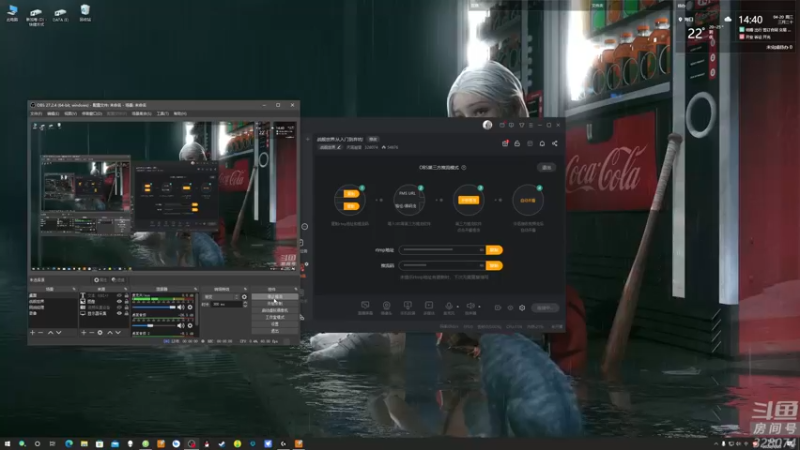Open source properties gear in OBS Sources panel

[100, 333]
